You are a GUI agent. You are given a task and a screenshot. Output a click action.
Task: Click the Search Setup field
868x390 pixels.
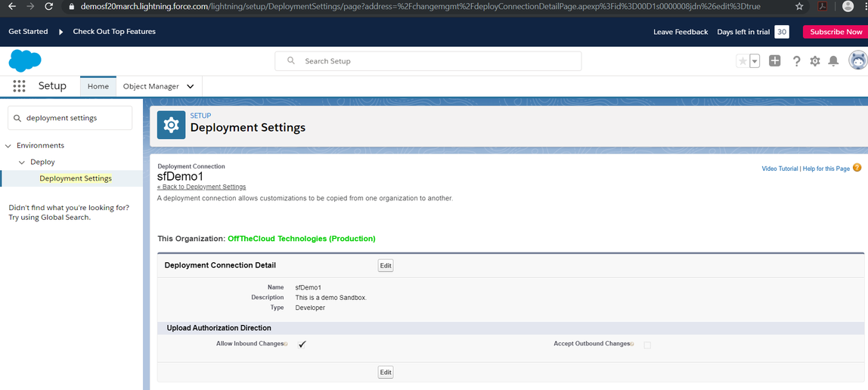pyautogui.click(x=428, y=61)
